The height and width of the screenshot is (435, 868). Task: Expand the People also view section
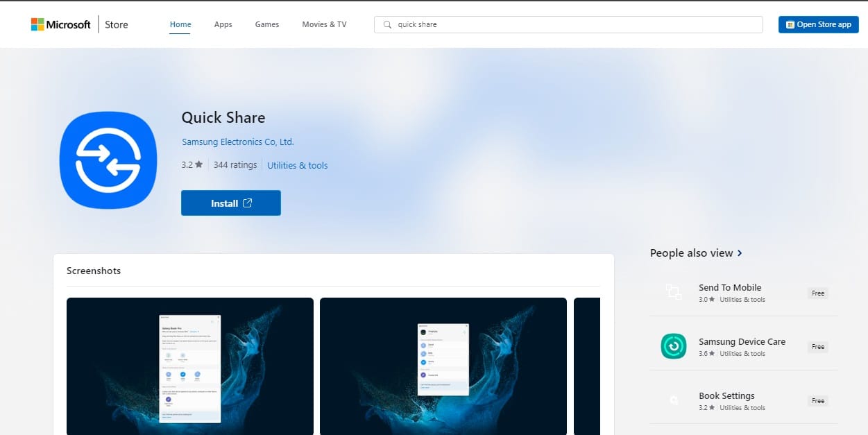pyautogui.click(x=697, y=253)
